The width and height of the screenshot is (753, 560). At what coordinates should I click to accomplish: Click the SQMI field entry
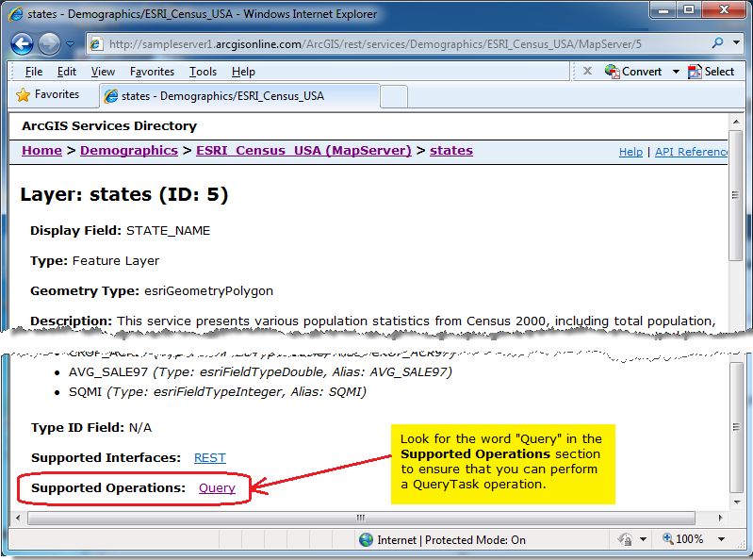[217, 392]
